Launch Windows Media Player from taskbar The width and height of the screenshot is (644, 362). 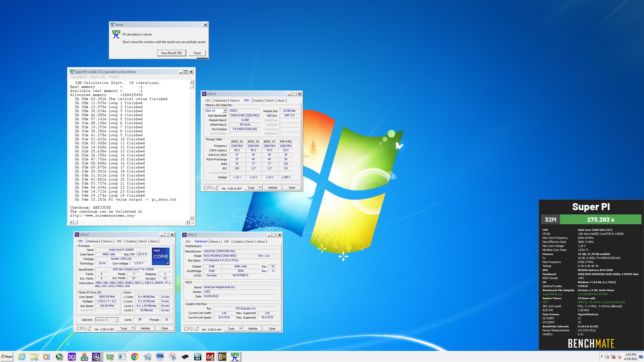pos(46,356)
